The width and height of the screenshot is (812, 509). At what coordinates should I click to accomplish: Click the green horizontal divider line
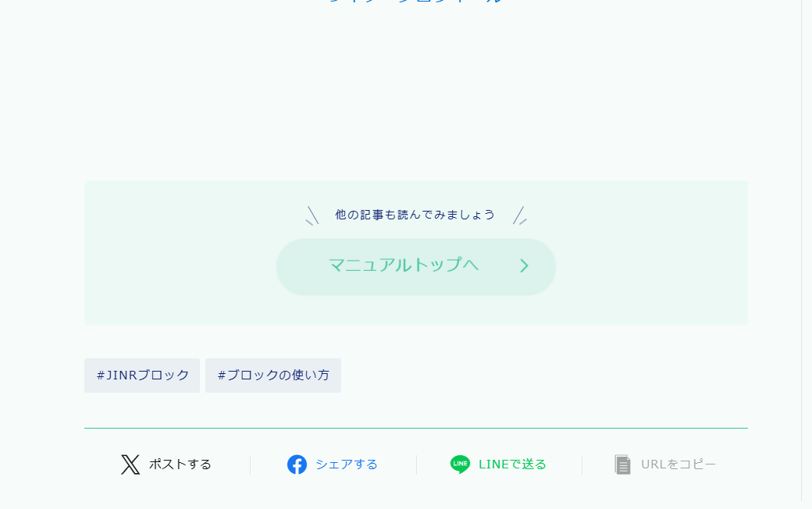coord(415,428)
